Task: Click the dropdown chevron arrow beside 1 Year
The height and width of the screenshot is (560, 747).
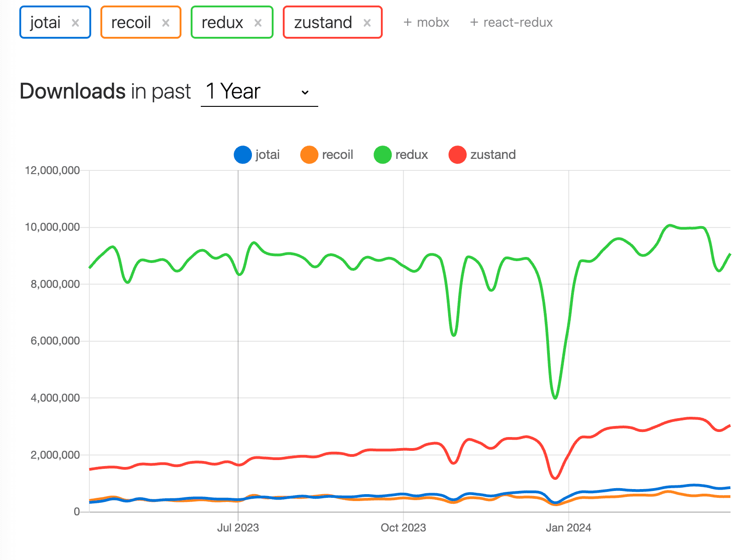Action: click(x=305, y=93)
